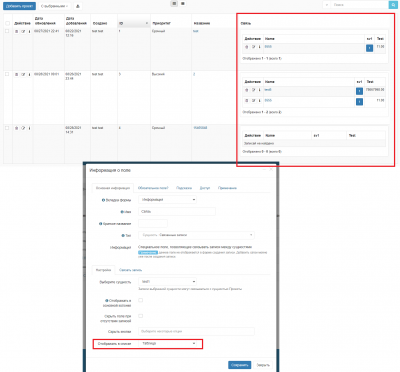Image resolution: width=400 pixels, height=372 pixels.
Task: Switch to 'Доступ' tab
Action: 205,188
